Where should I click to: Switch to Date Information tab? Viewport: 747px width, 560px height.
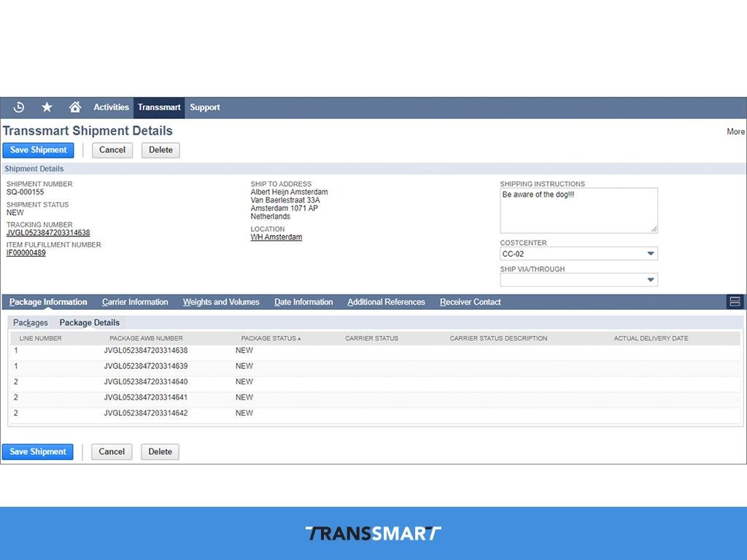[x=303, y=302]
